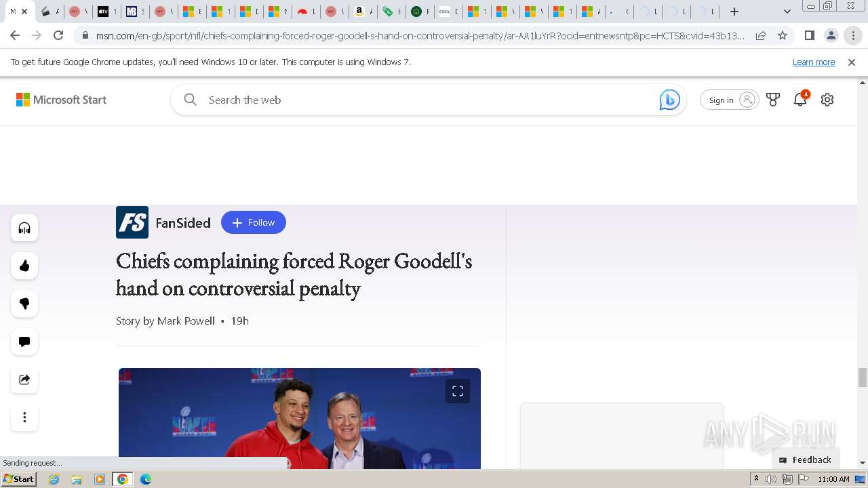Listen to the article with headphones icon
This screenshot has height=488, width=868.
click(24, 228)
